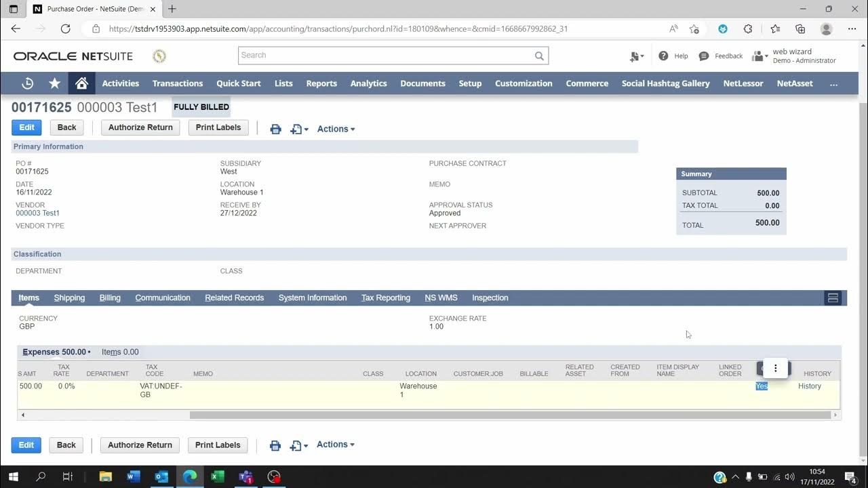This screenshot has width=868, height=488.
Task: Open the Windows Start menu
Action: pos(13,476)
